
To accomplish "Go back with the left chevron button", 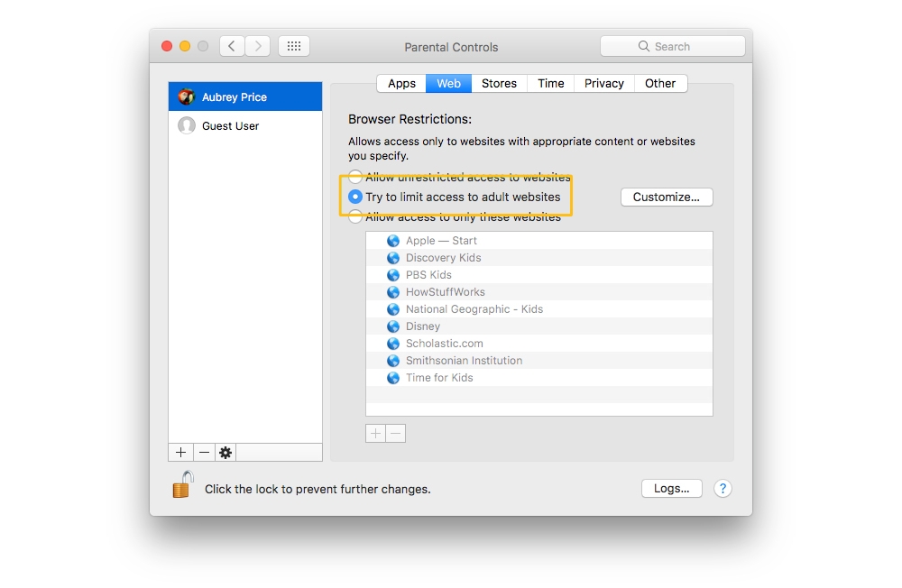I will (232, 46).
